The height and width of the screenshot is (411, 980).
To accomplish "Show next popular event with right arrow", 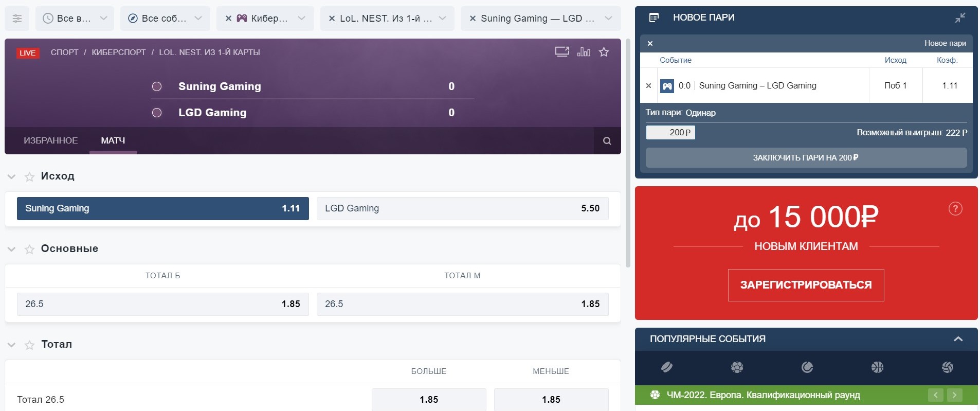I will coord(954,395).
